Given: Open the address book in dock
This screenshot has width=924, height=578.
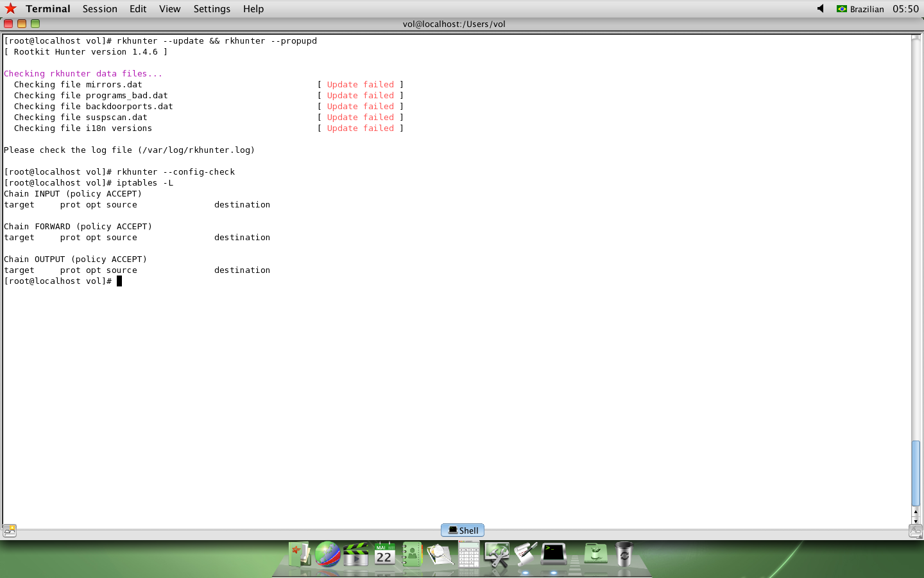Looking at the screenshot, I should 412,554.
